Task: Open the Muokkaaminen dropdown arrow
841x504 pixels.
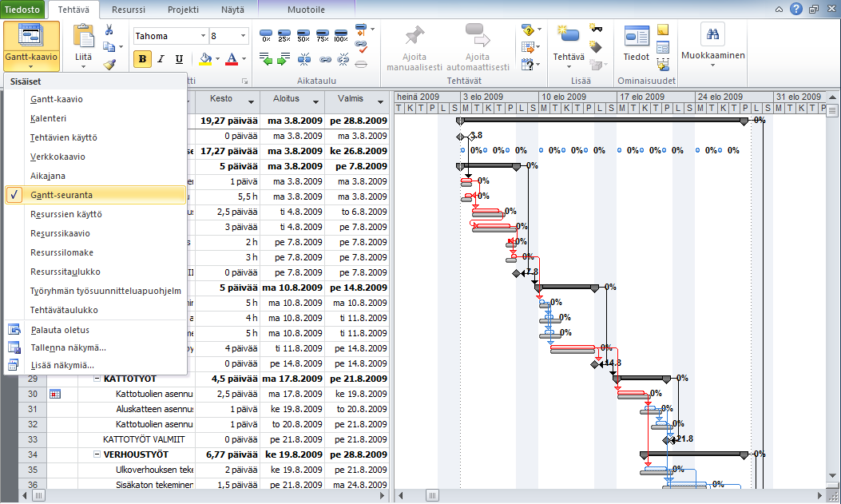Action: coord(712,65)
